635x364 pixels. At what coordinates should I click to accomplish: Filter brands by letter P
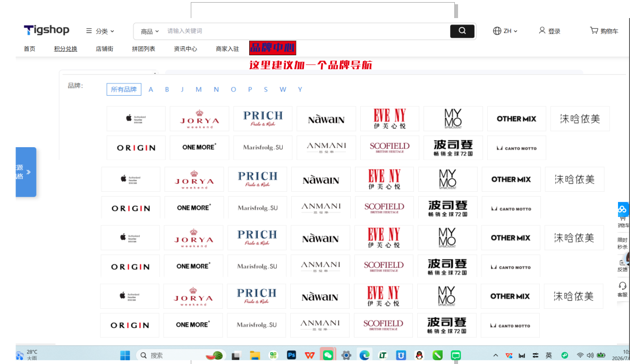250,89
